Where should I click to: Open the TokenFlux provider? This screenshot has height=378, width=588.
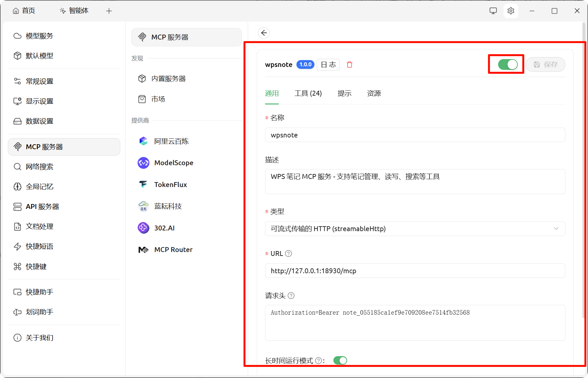(187, 185)
